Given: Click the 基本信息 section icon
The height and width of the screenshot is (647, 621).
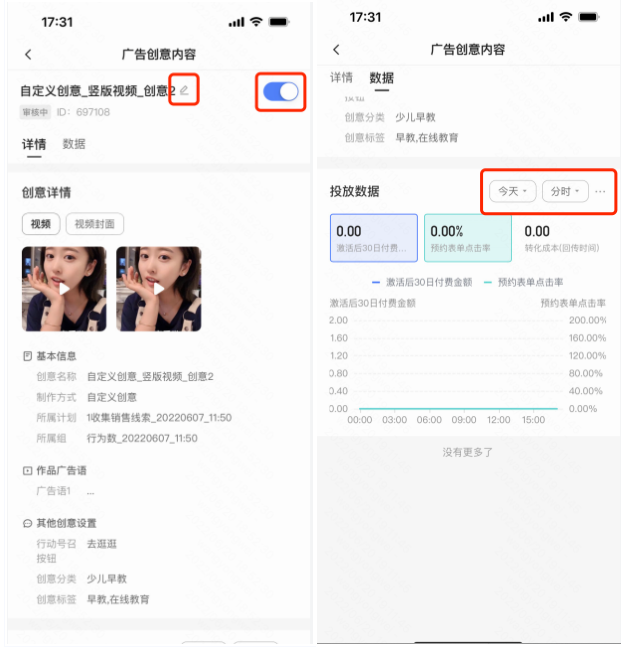Looking at the screenshot, I should (27, 356).
